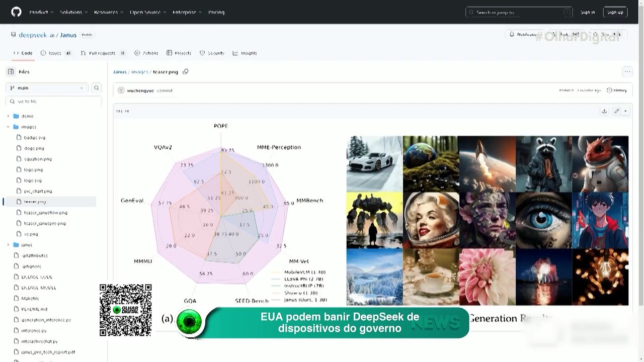The width and height of the screenshot is (644, 362).
Task: Open the Enterprise menu
Action: point(187,12)
